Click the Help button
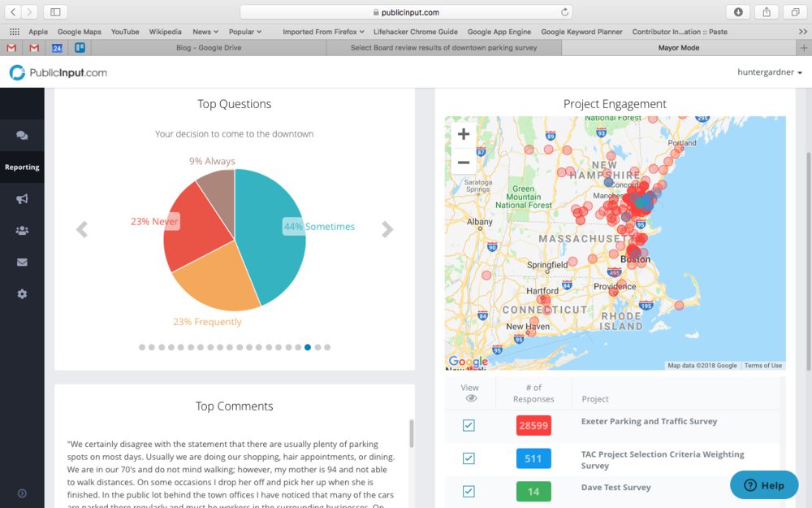Screen dimensions: 812x508 click(764, 485)
